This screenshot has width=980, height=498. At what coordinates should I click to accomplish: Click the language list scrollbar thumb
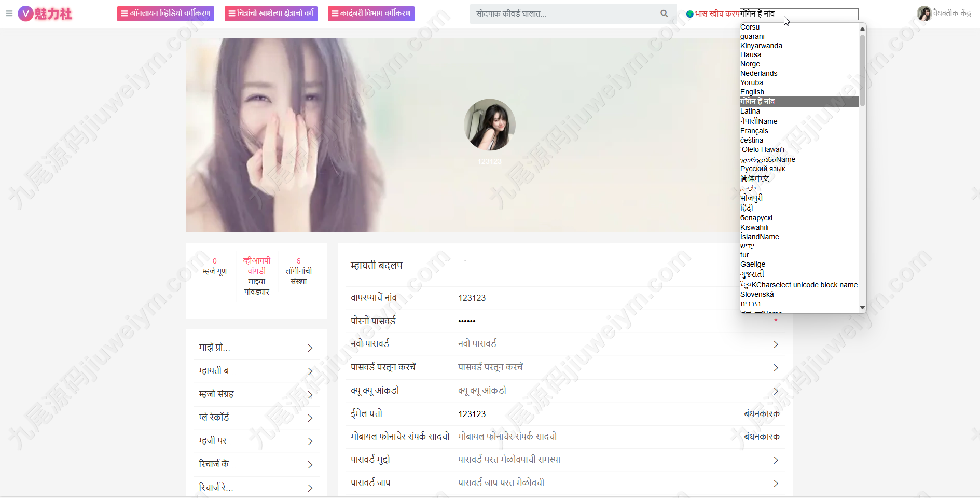862,70
